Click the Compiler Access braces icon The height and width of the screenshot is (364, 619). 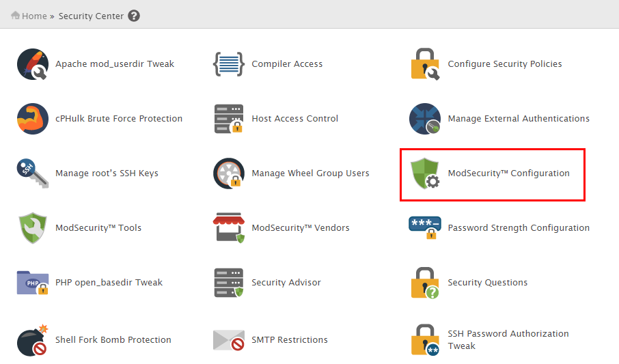pyautogui.click(x=228, y=64)
